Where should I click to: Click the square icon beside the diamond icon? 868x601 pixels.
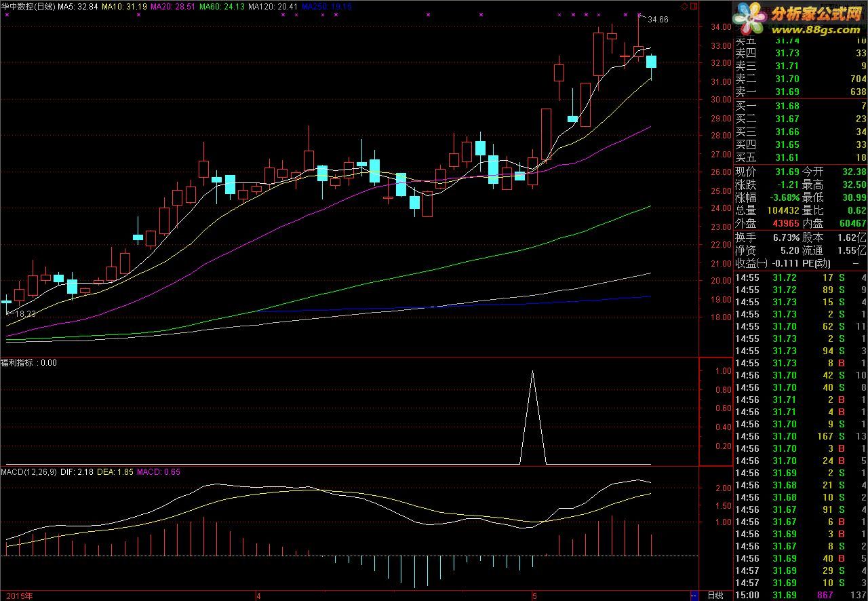point(693,6)
